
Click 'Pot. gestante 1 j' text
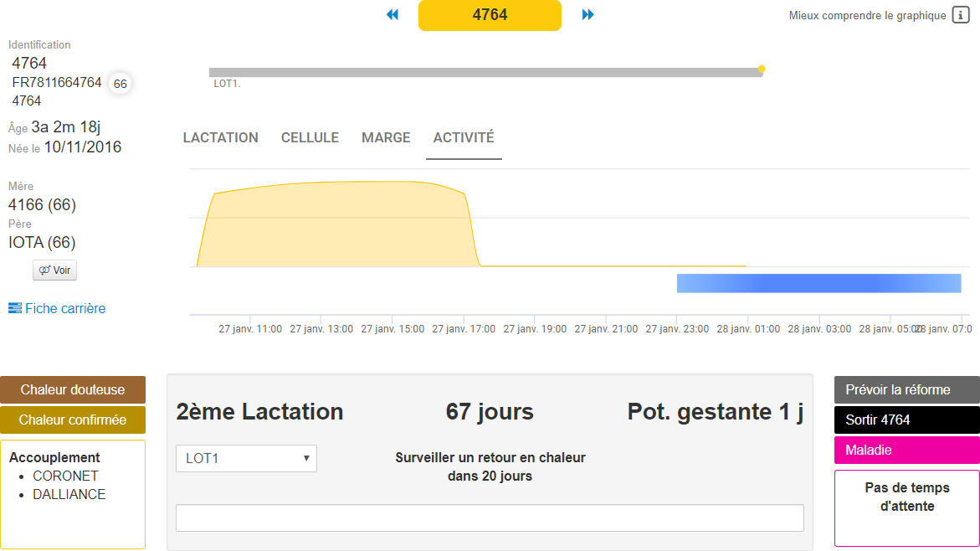(715, 411)
